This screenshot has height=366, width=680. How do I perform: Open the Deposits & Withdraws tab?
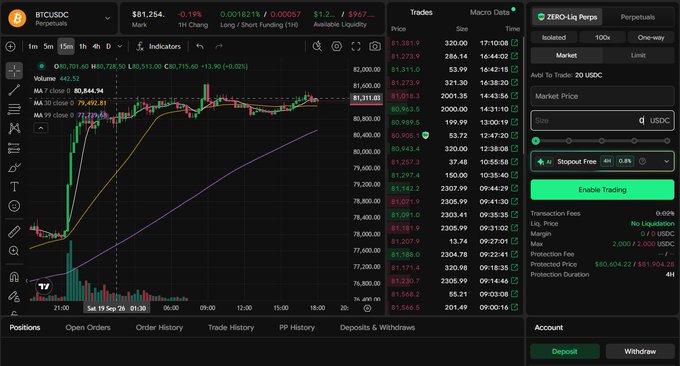click(377, 327)
